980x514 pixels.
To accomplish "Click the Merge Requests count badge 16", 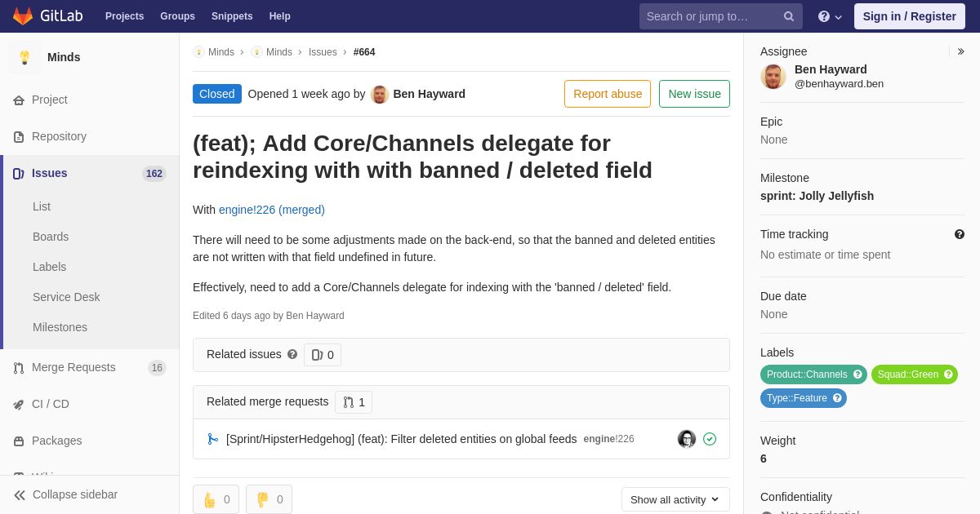I will [x=157, y=368].
